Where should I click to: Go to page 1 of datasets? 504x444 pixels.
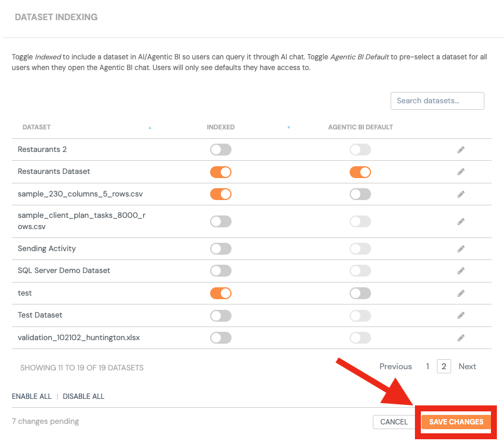[427, 366]
